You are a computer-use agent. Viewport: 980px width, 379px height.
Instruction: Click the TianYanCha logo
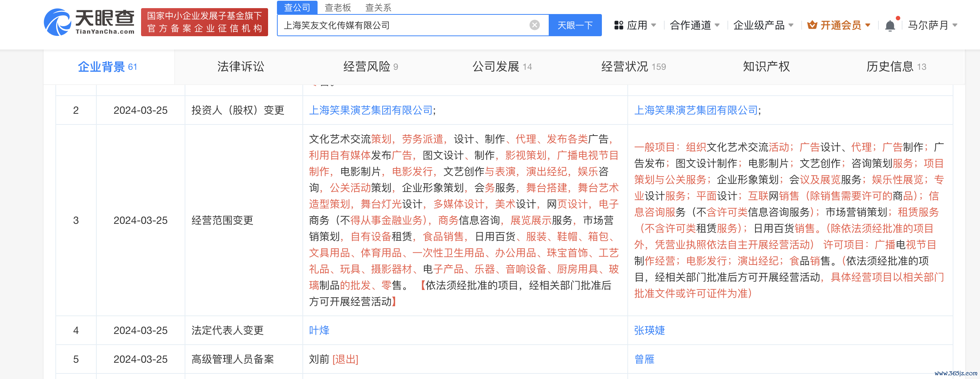click(x=89, y=22)
